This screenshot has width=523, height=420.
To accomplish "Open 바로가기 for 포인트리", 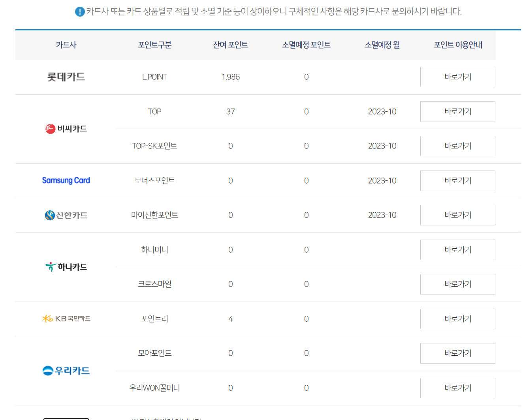I will [457, 319].
